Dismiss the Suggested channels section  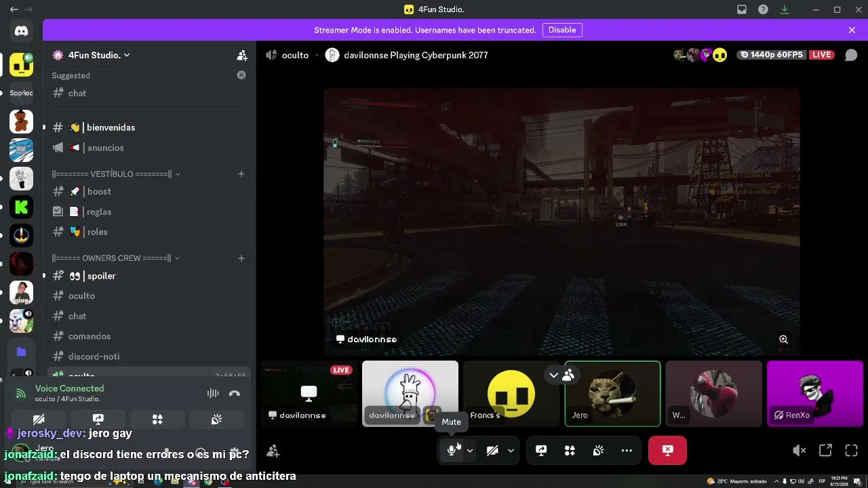coord(241,75)
